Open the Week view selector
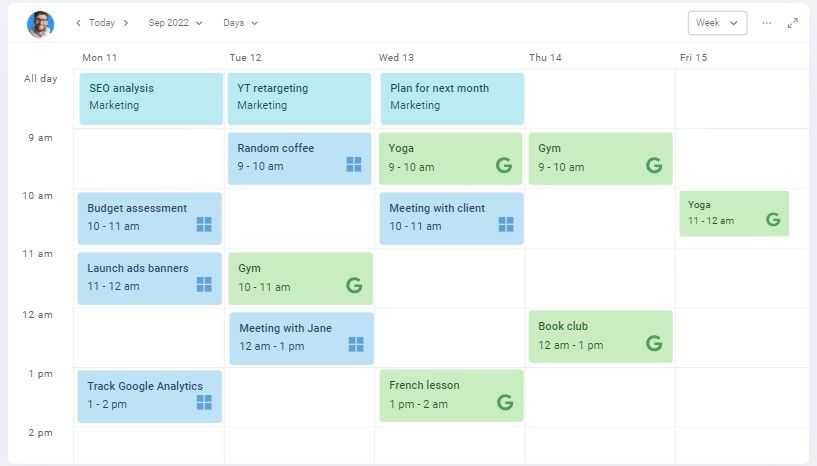 [717, 23]
